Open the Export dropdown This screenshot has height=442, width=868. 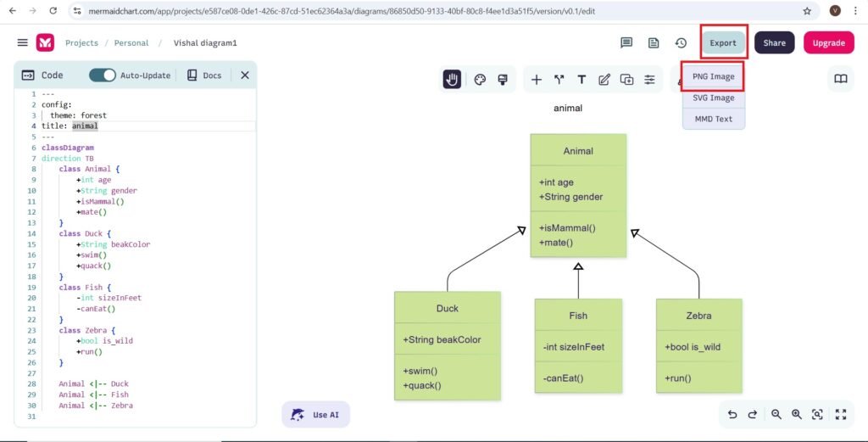pos(723,43)
